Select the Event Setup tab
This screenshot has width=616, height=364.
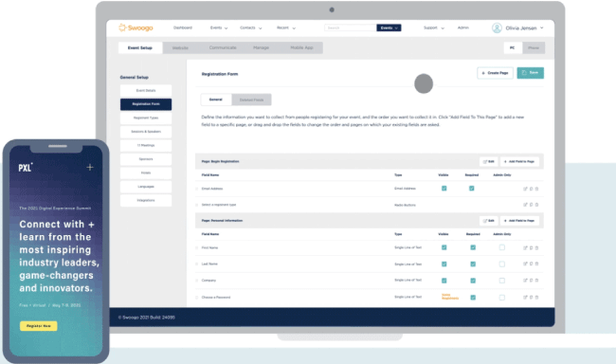click(140, 48)
